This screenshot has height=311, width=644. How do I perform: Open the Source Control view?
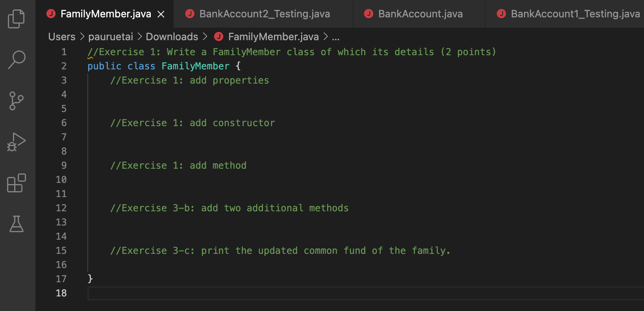16,101
